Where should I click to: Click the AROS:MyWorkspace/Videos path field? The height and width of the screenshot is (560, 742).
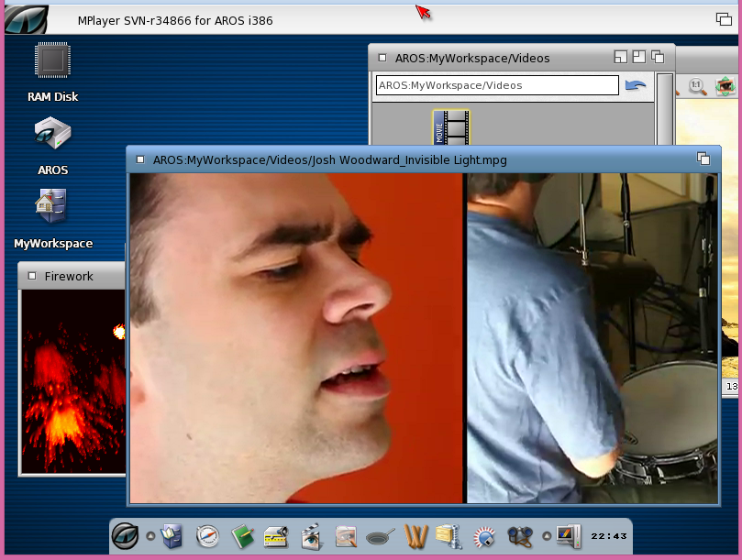(x=496, y=85)
